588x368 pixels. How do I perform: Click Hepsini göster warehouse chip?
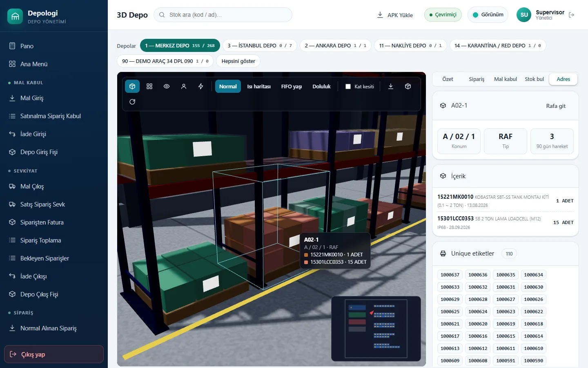[x=238, y=61]
